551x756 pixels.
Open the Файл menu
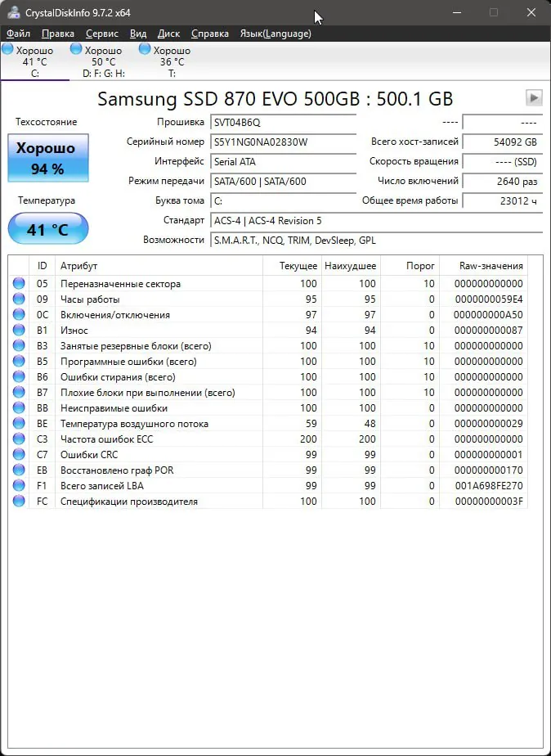(18, 34)
